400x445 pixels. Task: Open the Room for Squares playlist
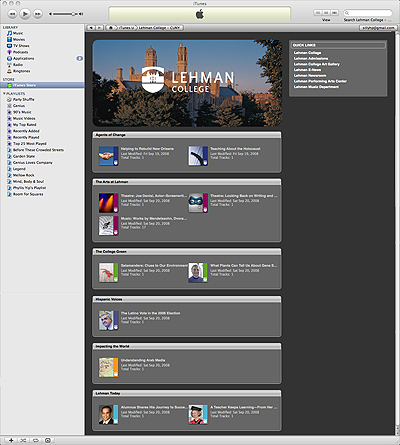pos(28,194)
